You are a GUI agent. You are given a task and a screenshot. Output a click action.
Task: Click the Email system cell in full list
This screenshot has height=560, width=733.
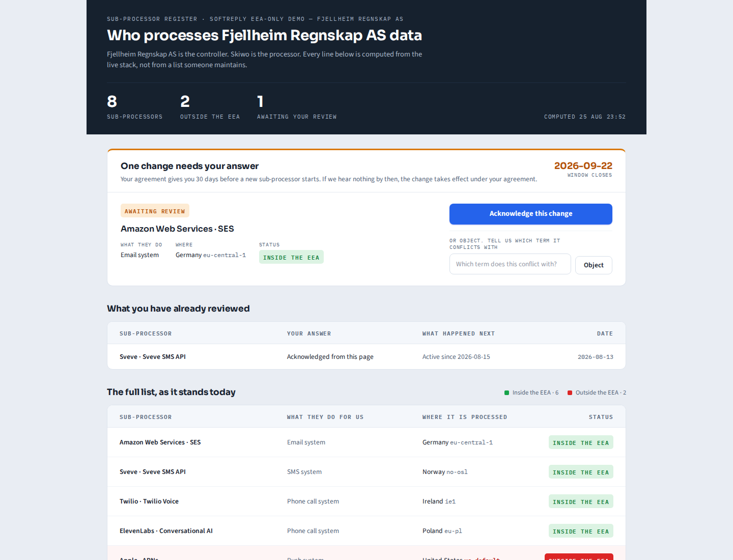pyautogui.click(x=306, y=442)
